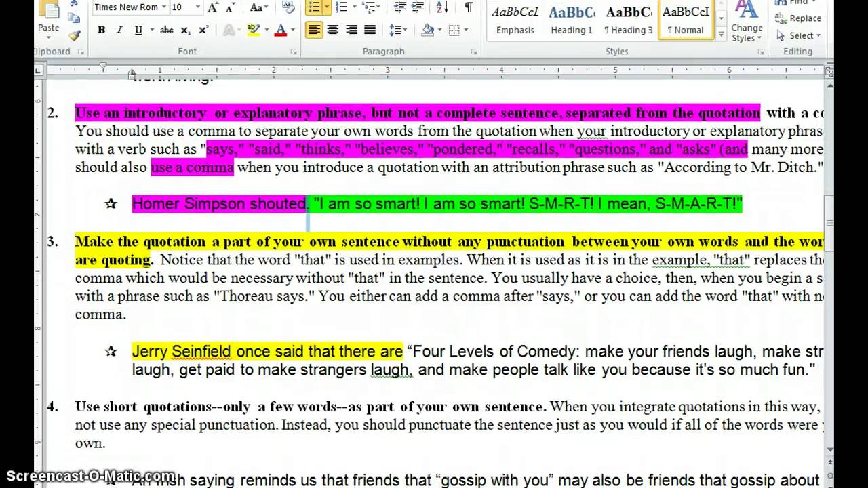Expand the bullet library dropdown arrow
This screenshot has width=868, height=488.
(x=326, y=7)
